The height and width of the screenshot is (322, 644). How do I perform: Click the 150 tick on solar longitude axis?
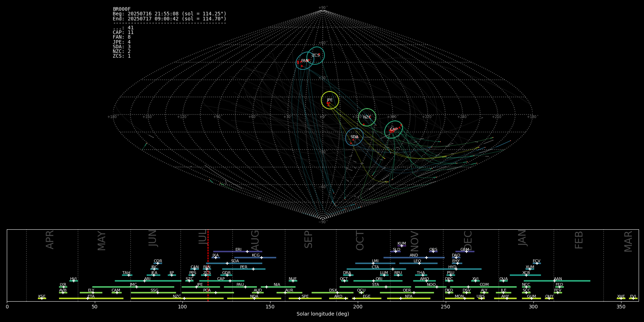point(270,307)
